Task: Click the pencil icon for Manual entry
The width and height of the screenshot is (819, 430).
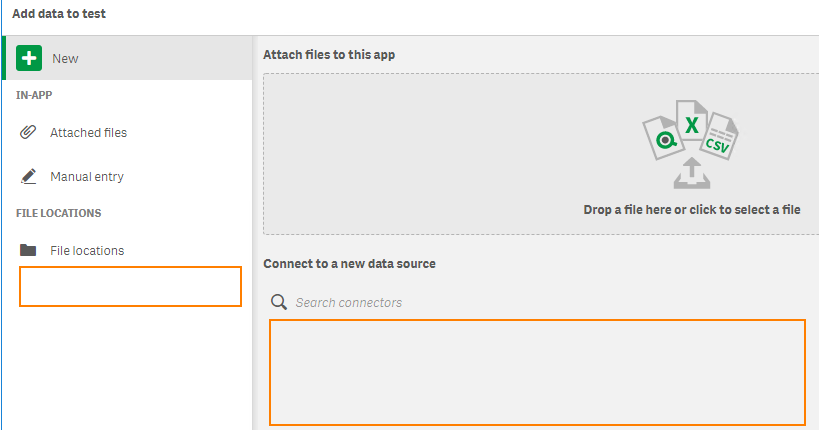Action: coord(29,176)
